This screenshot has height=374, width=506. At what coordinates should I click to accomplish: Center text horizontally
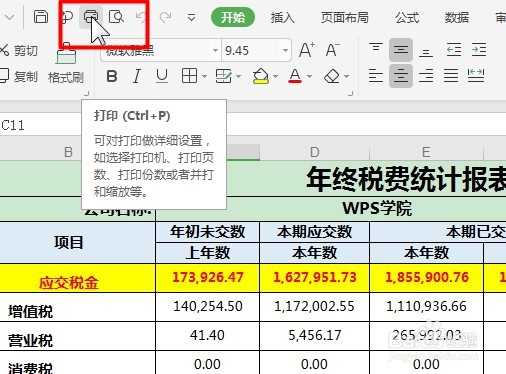(x=401, y=76)
